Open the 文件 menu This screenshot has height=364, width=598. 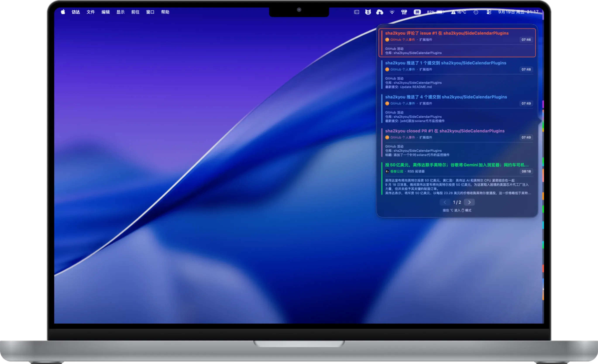pos(91,12)
